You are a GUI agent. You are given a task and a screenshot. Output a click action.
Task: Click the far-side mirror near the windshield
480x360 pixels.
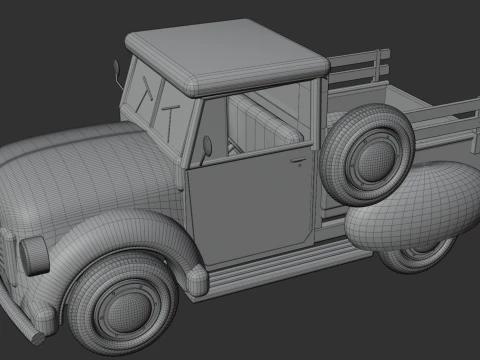pos(116,68)
